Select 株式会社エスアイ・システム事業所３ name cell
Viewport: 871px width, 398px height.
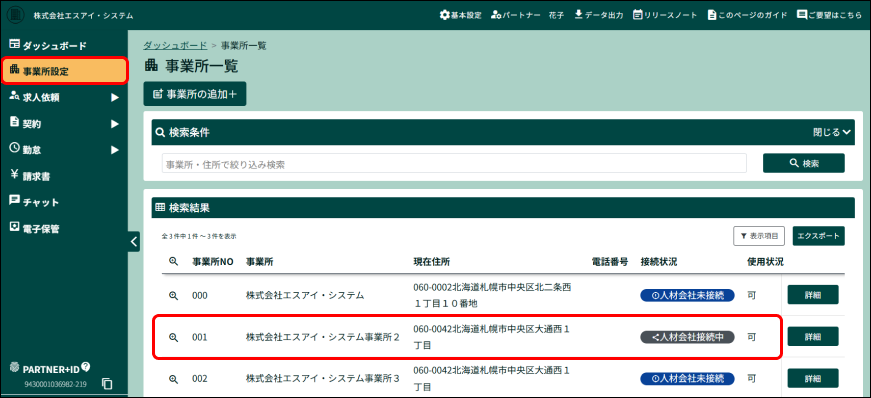coord(323,379)
